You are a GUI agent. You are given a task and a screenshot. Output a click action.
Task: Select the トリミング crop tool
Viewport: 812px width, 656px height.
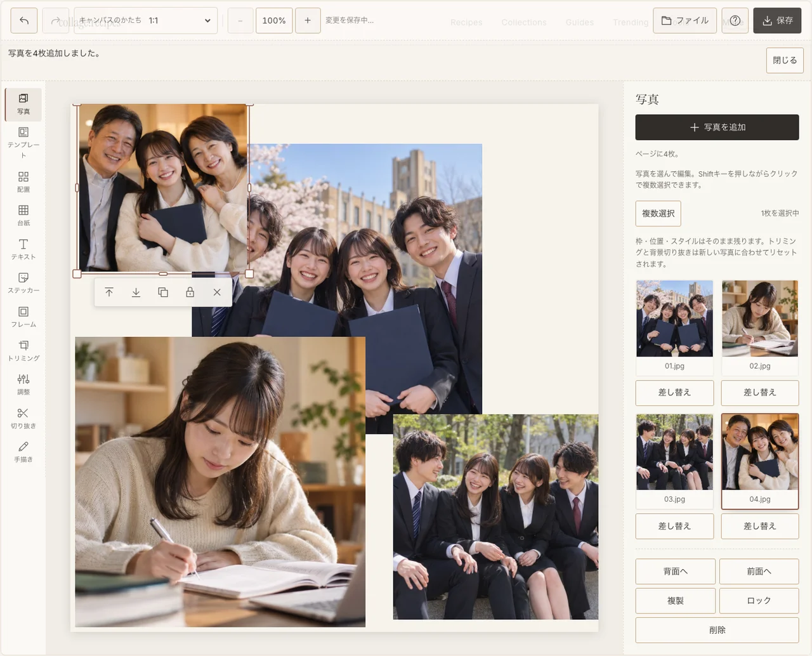23,350
